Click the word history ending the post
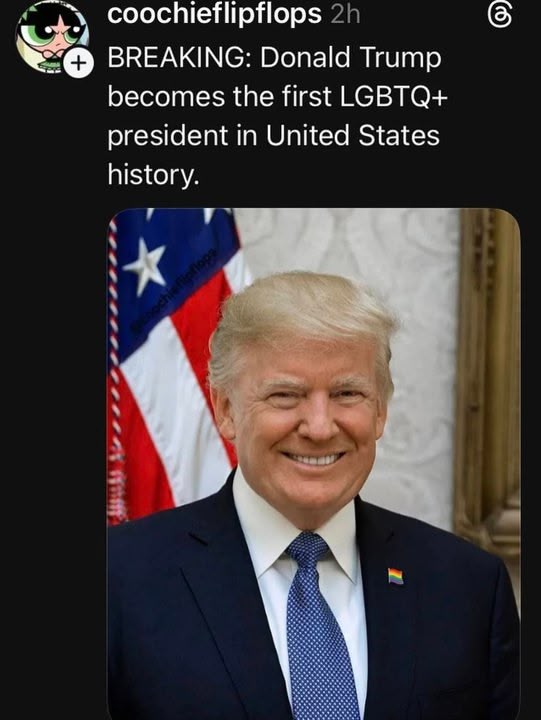Viewport: 541px width, 720px height. [x=153, y=175]
